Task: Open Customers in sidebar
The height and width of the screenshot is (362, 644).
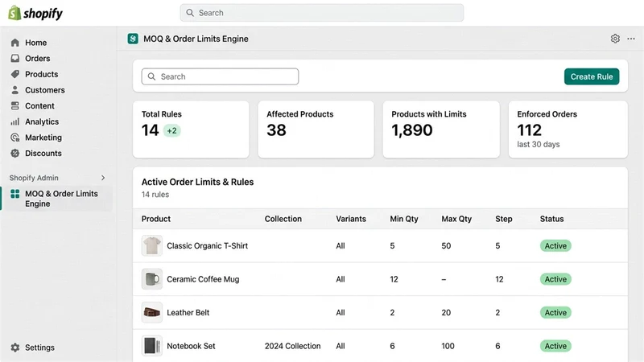Action: (x=45, y=90)
